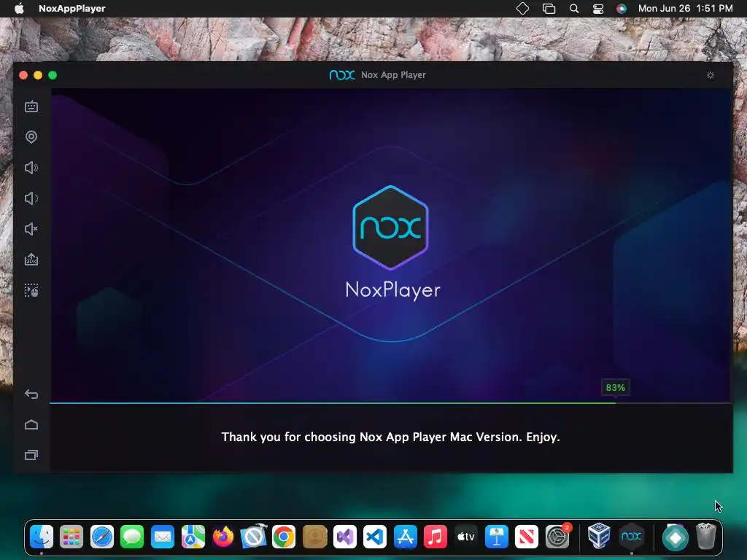The image size is (747, 560).
Task: Open the NoxAppPlayer menu in menu bar
Action: 72,9
